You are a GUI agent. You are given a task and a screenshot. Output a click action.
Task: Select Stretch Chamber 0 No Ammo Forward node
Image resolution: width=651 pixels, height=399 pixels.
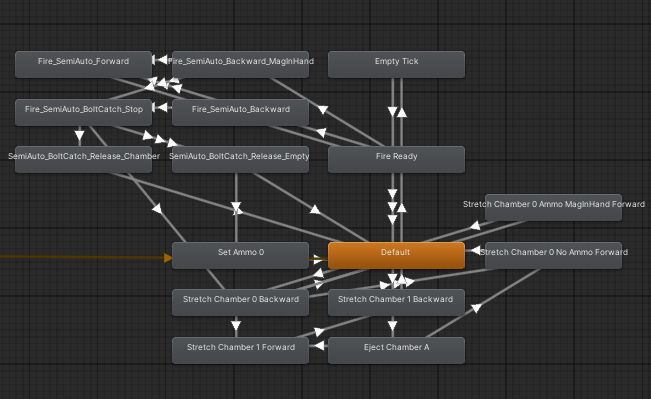click(553, 255)
